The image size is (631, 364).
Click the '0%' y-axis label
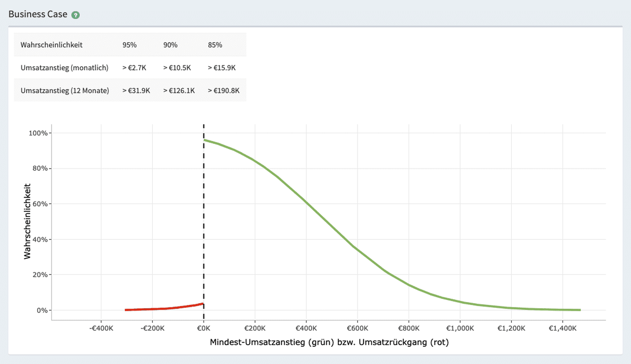click(x=42, y=310)
